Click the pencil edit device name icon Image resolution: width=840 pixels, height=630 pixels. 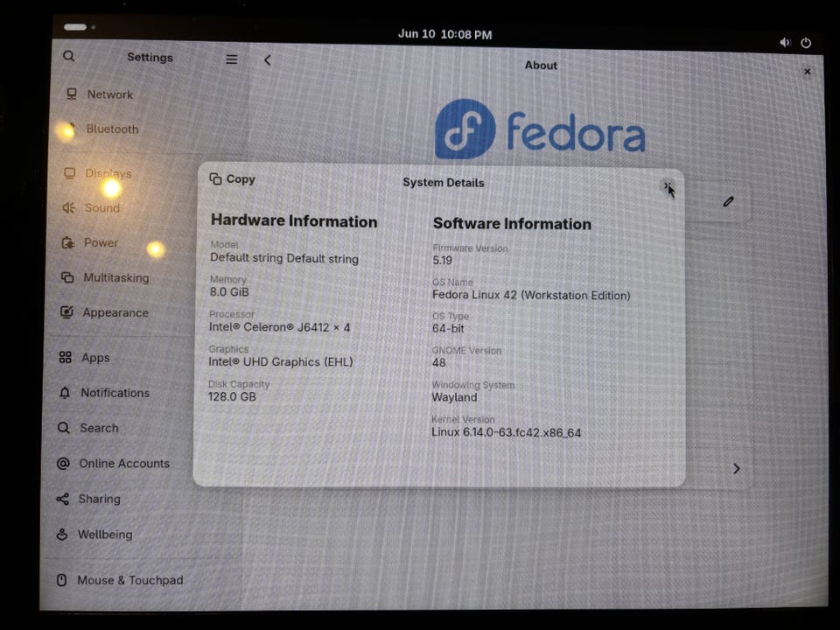[x=728, y=202]
